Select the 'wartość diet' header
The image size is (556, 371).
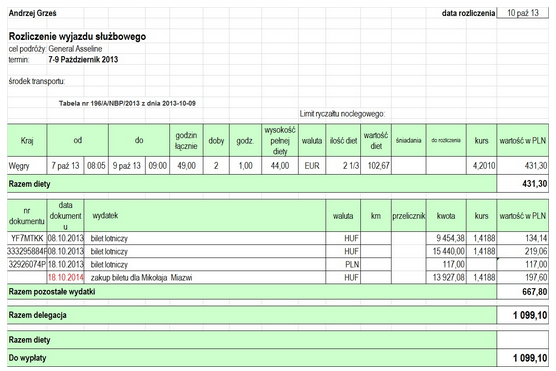click(x=376, y=140)
